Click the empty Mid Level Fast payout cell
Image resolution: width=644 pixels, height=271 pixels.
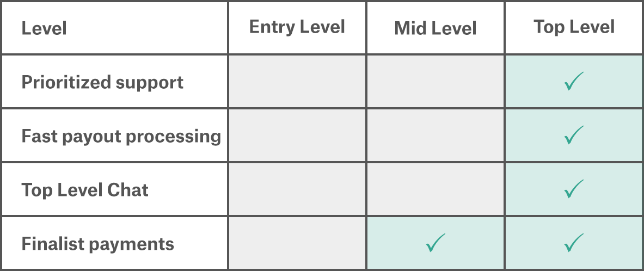pyautogui.click(x=436, y=135)
